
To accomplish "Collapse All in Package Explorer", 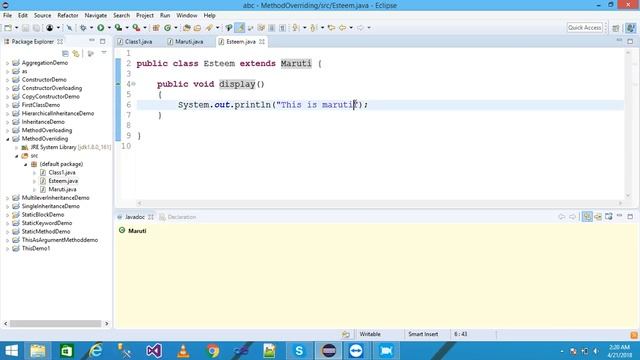I will point(65,53).
